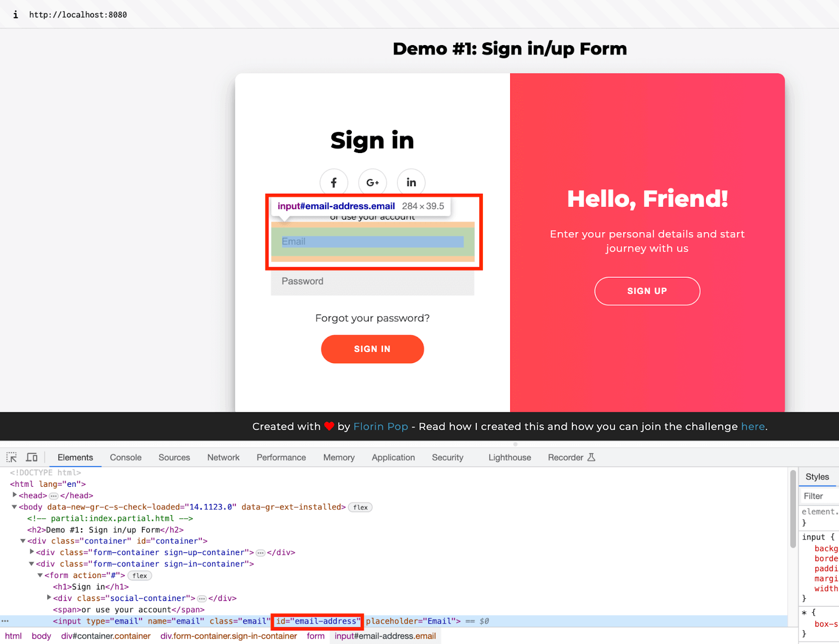This screenshot has width=839, height=644.
Task: Switch to the Elements tab
Action: click(x=76, y=457)
